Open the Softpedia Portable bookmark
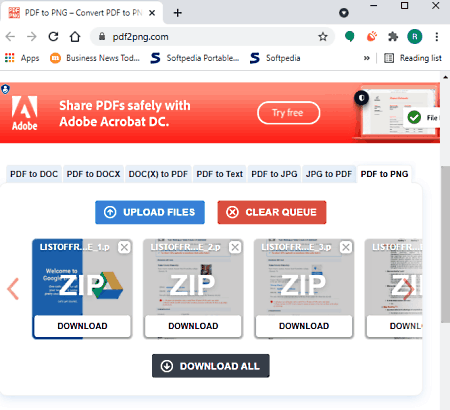Viewport: 450px width, 410px height. click(x=195, y=58)
